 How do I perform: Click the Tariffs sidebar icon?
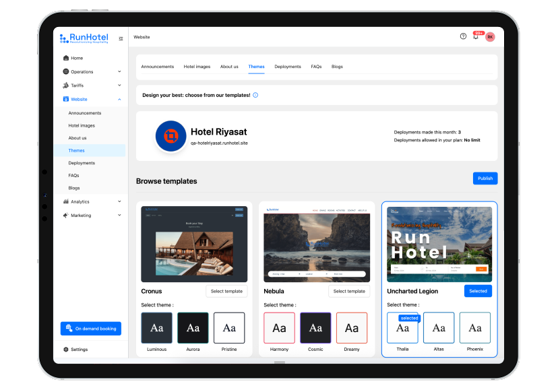66,86
